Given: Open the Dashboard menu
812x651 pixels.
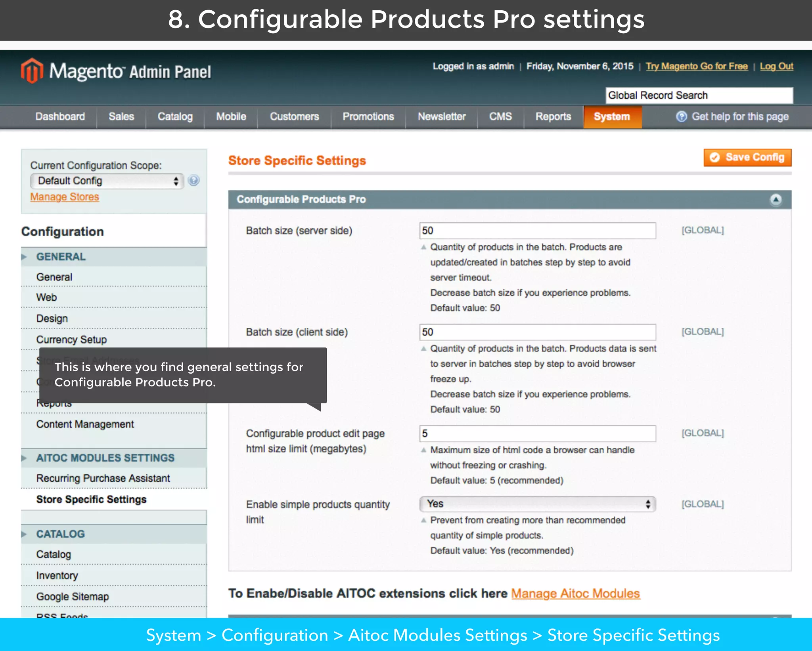Looking at the screenshot, I should point(60,116).
